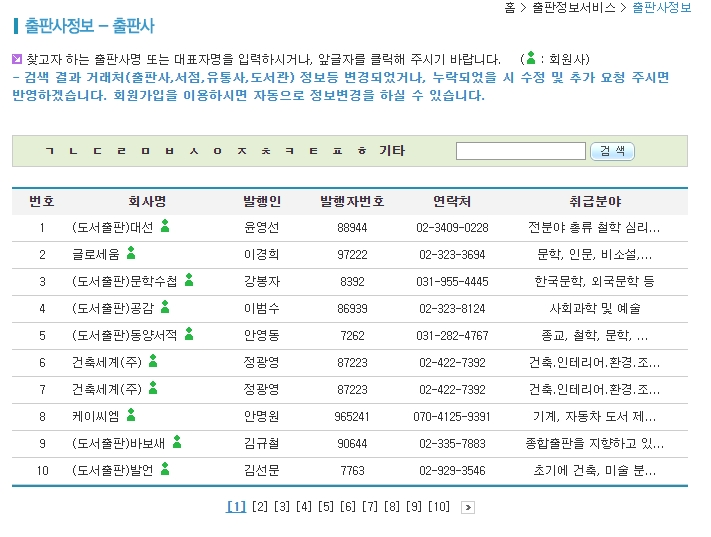Image resolution: width=711 pixels, height=537 pixels.
Task: Open 출판사정보 breadcrumb link
Action: point(662,8)
